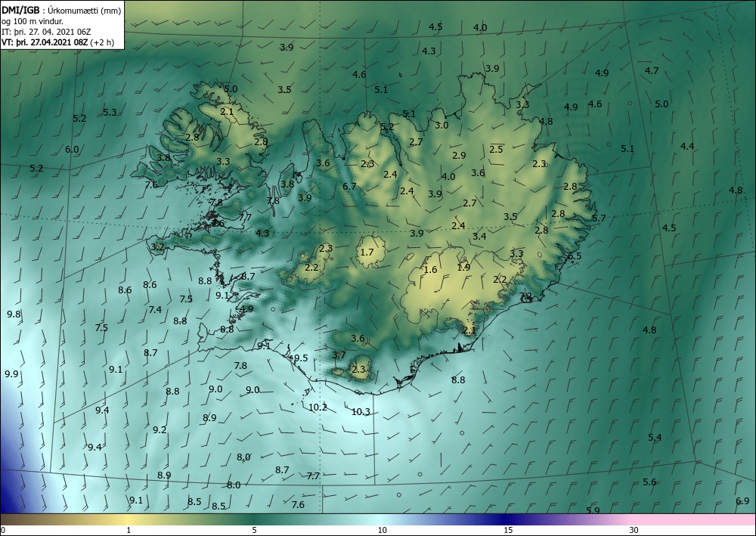Click the 1.6 value on Vatnajökull glacier

coord(430,269)
